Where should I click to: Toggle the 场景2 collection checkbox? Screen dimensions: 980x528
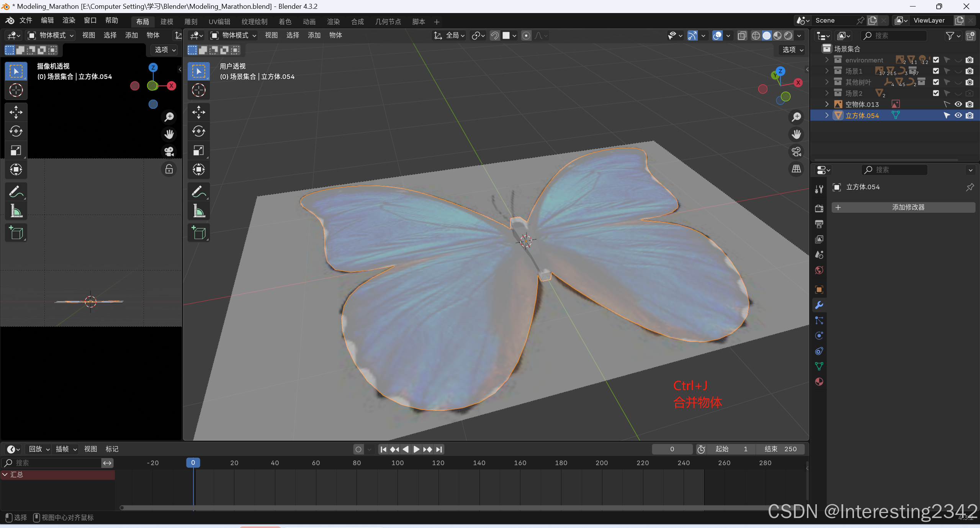(x=936, y=93)
